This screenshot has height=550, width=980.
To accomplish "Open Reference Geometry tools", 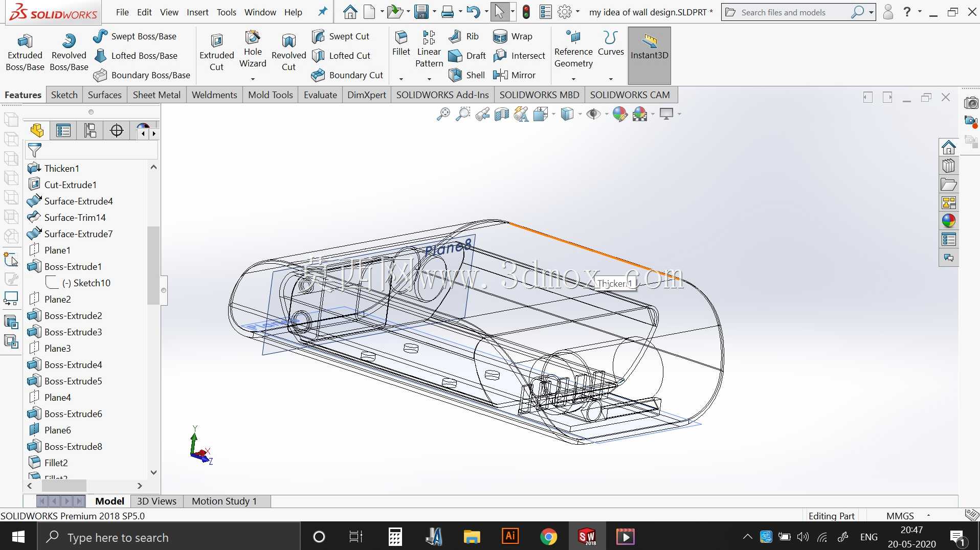I will point(573,49).
